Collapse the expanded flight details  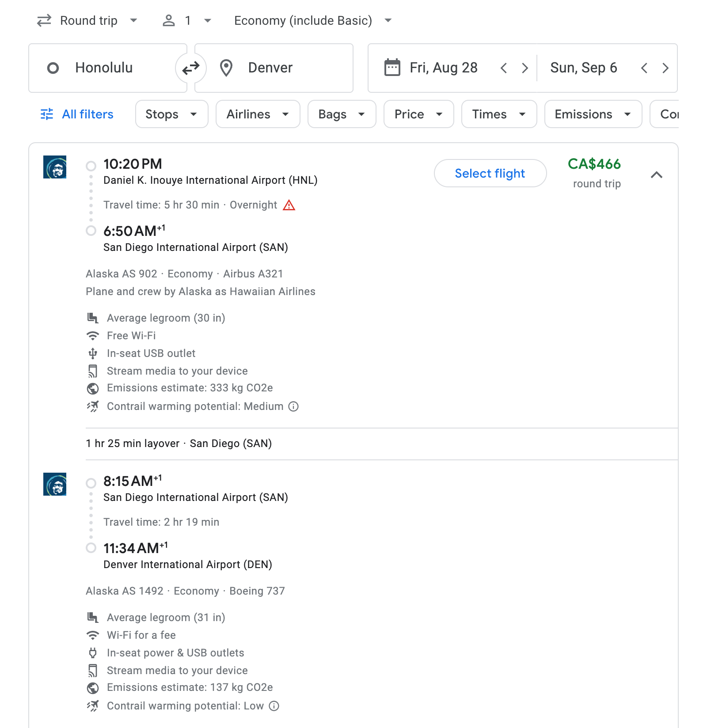[657, 175]
